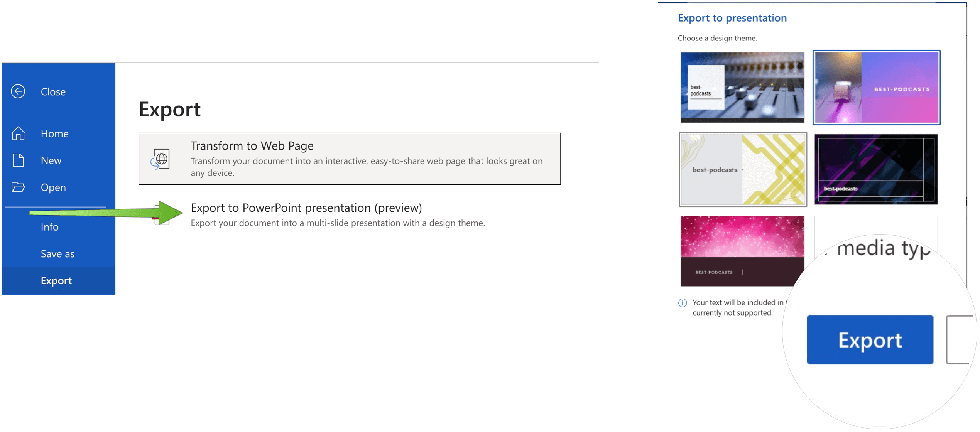The image size is (980, 432).
Task: Click Save as option in sidebar
Action: pos(56,253)
